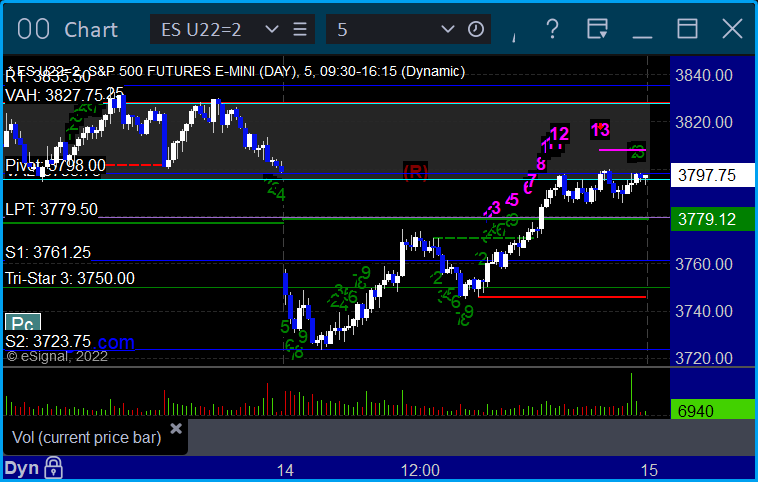The height and width of the screenshot is (482, 758).
Task: Close the Vol (current price bar) panel label
Action: 176,428
